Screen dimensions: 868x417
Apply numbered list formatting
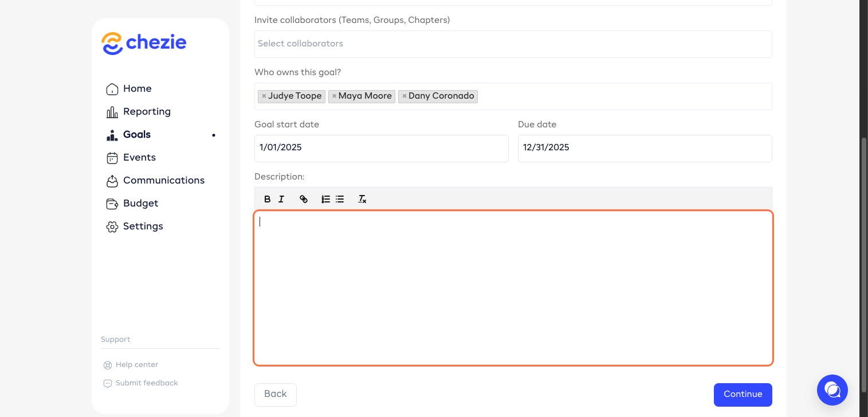325,199
